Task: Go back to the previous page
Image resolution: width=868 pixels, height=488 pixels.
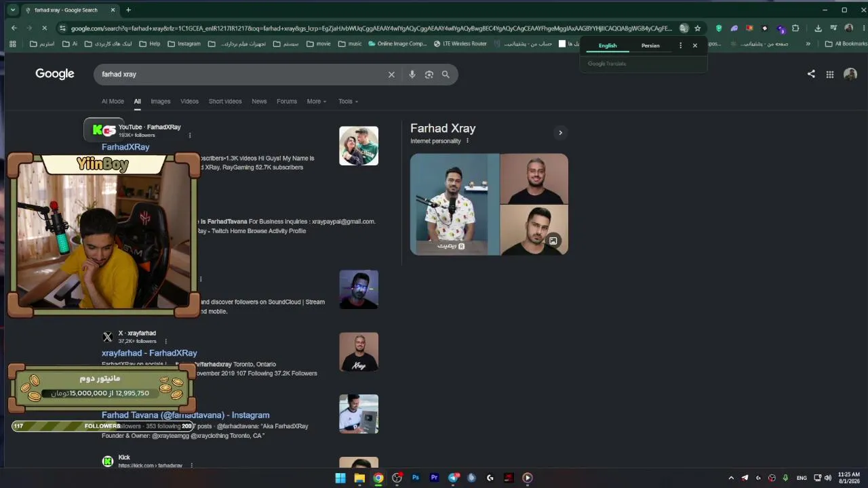Action: pos(14,28)
